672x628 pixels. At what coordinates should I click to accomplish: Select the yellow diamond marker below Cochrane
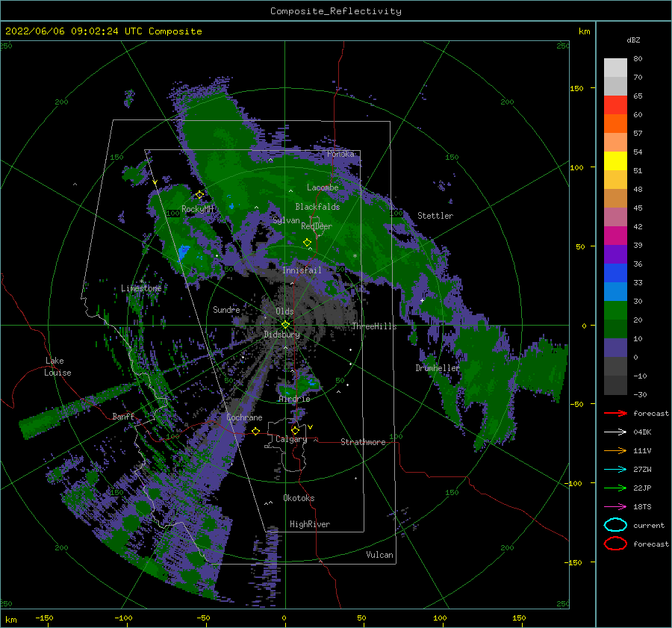(x=256, y=431)
